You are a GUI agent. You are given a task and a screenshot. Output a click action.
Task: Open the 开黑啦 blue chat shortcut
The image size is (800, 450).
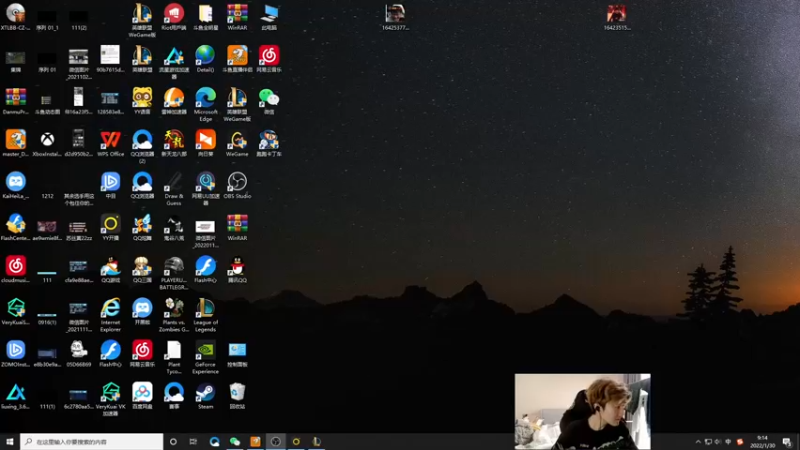pos(142,311)
